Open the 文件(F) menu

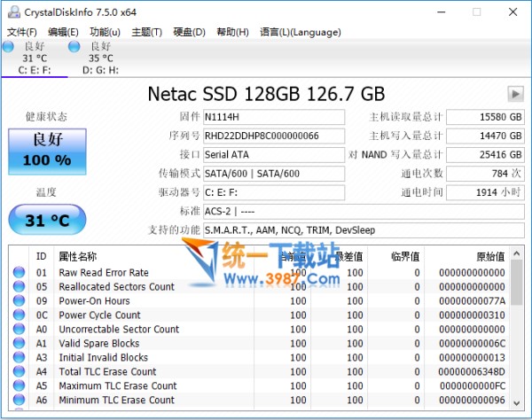click(21, 32)
